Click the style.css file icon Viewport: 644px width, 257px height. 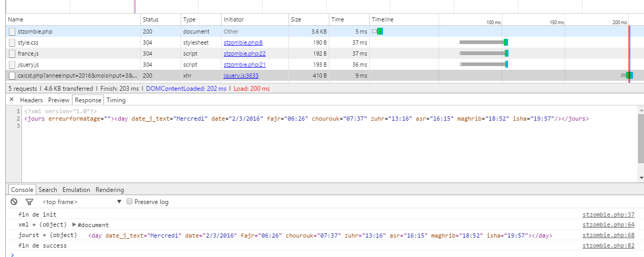[12, 42]
